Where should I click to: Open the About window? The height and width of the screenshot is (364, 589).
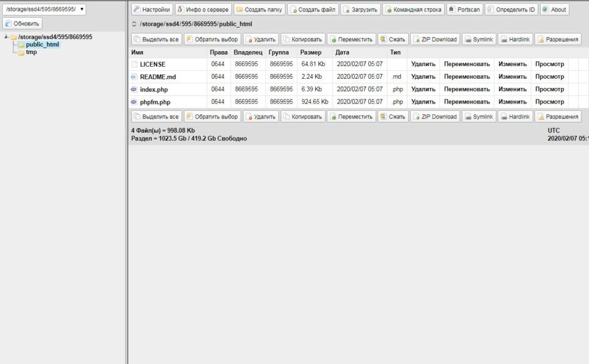[x=554, y=9]
